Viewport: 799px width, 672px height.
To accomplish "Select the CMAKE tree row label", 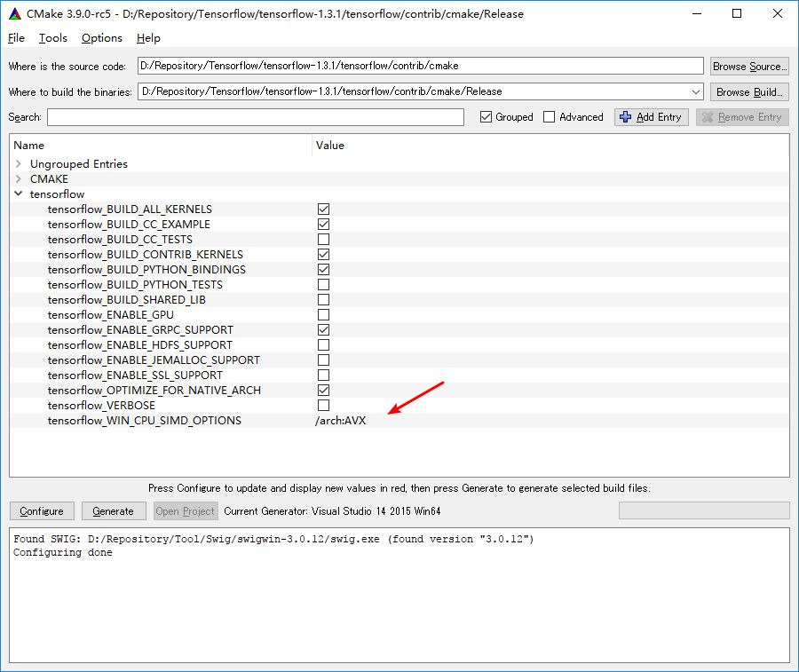I will [x=49, y=178].
